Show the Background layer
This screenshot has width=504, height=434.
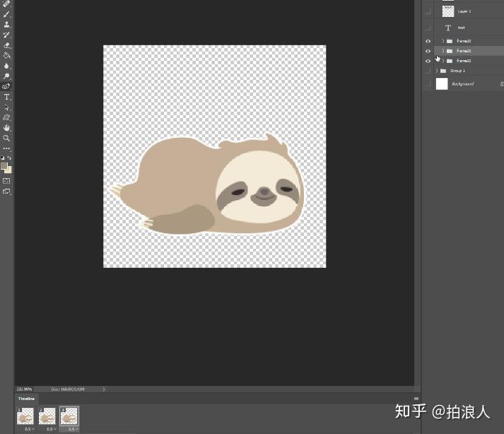[x=428, y=84]
